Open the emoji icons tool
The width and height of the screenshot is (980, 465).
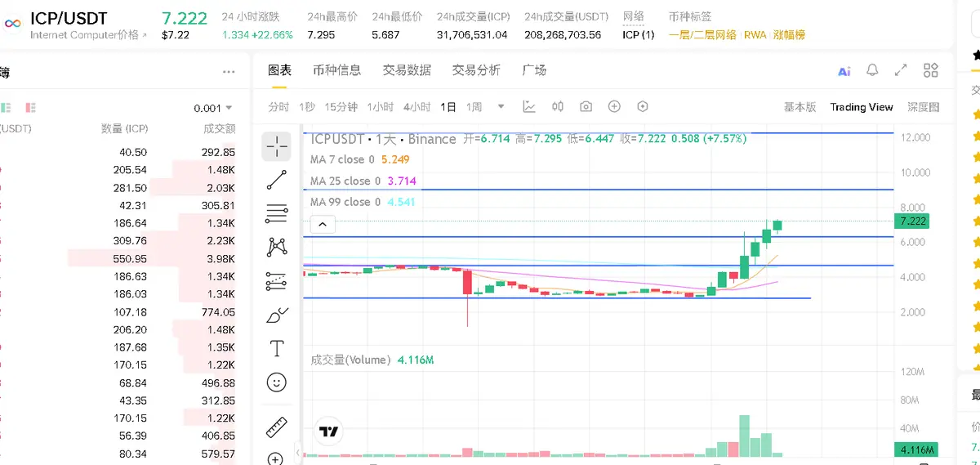click(277, 382)
